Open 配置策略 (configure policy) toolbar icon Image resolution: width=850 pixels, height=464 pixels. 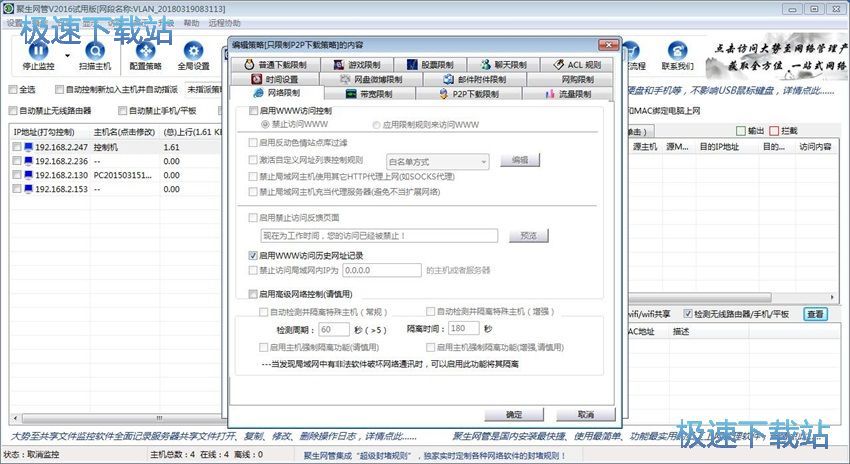(145, 50)
